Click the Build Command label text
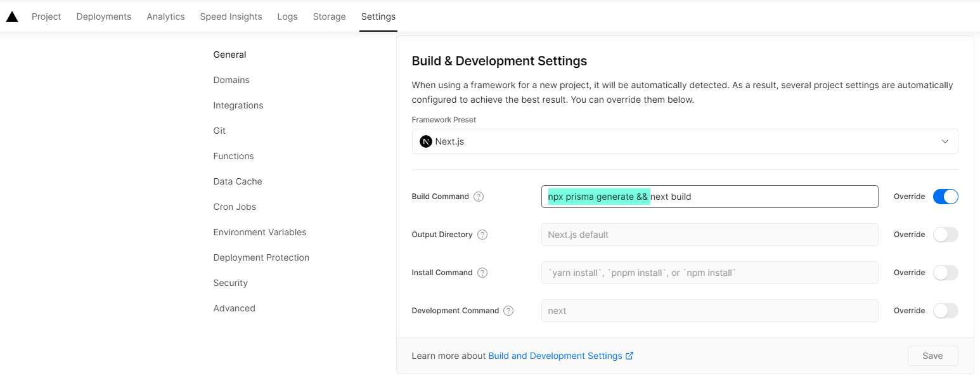This screenshot has height=383, width=980. (x=441, y=197)
